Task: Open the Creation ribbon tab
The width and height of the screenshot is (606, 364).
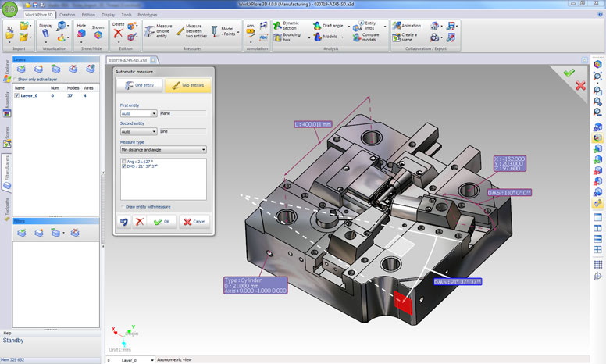Action: [x=67, y=15]
